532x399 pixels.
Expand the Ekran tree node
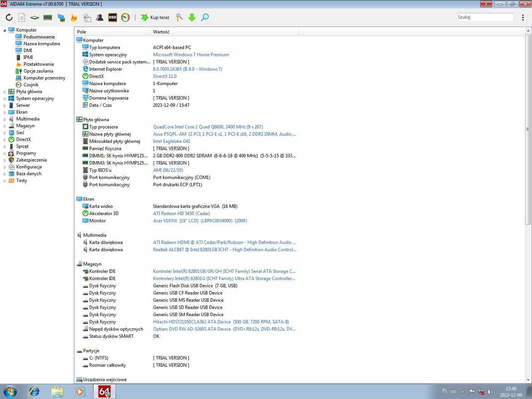(x=5, y=112)
